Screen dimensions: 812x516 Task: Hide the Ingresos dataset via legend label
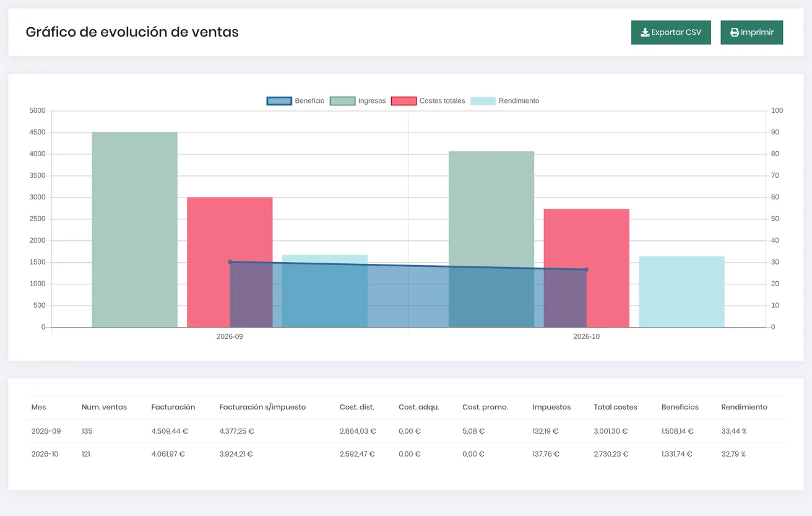372,101
